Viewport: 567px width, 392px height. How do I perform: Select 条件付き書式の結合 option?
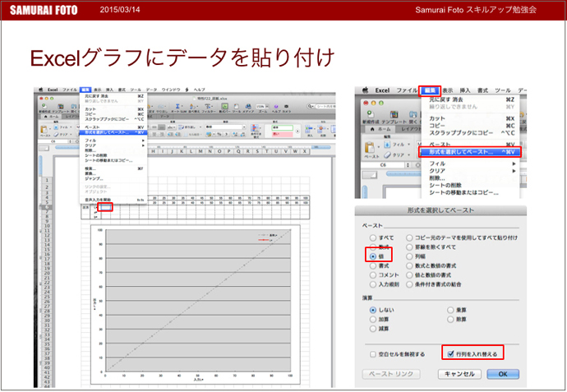[409, 284]
